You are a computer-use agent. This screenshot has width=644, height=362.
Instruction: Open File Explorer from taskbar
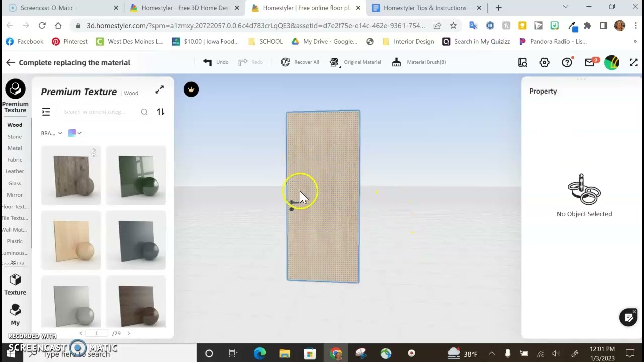pyautogui.click(x=285, y=353)
